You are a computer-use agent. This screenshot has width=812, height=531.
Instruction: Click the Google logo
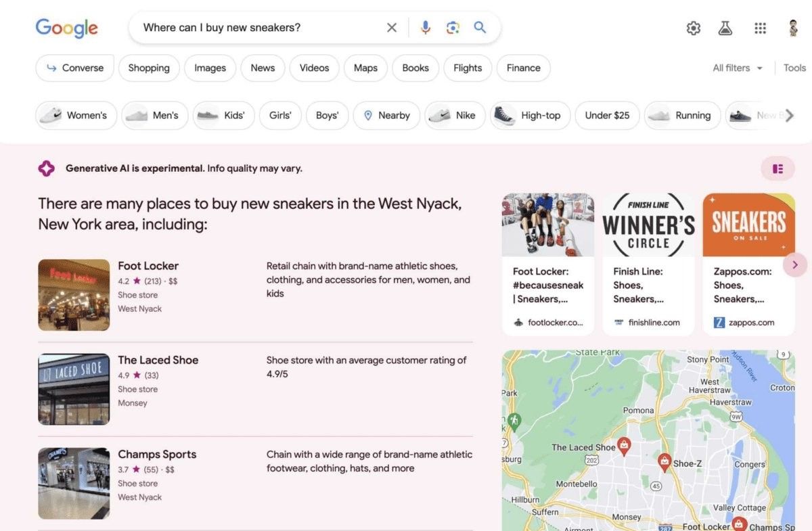click(66, 28)
